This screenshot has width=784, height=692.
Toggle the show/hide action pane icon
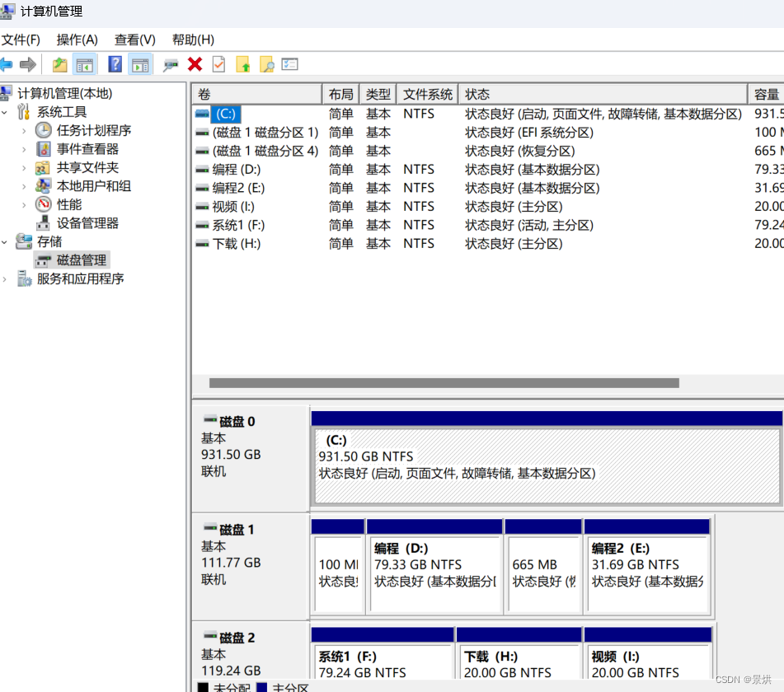[x=140, y=64]
